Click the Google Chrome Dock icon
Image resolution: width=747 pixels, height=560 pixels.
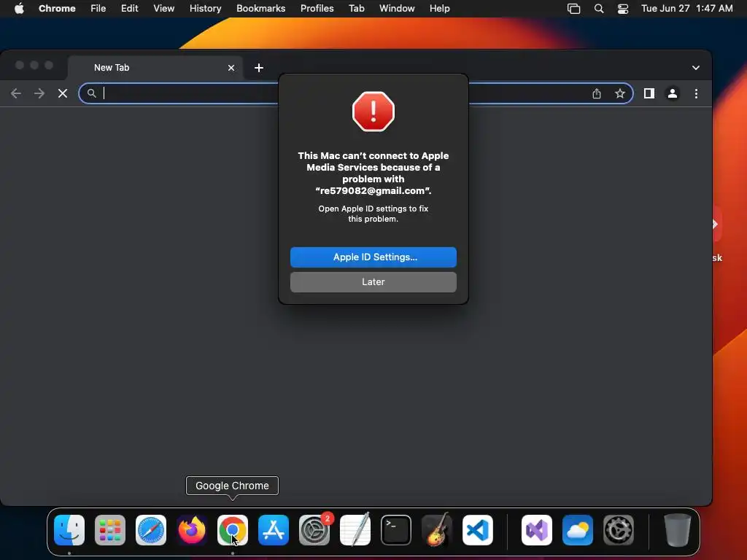(x=233, y=530)
